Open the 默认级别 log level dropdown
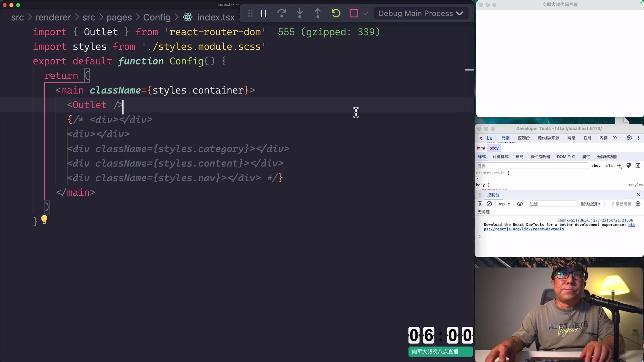 pos(591,204)
